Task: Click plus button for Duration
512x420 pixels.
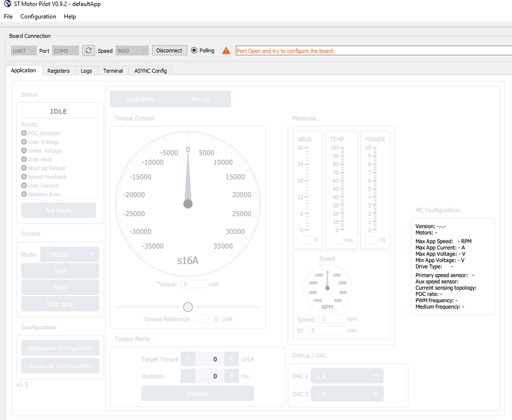Action: 231,376
